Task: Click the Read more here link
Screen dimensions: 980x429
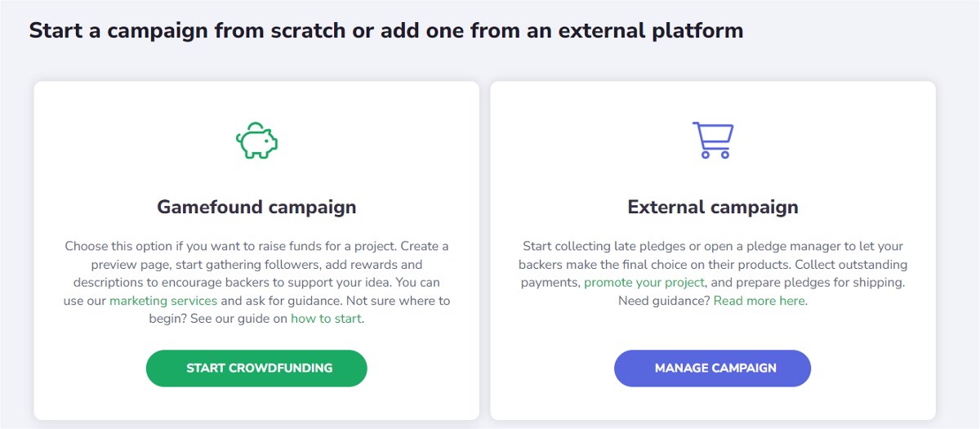Action: click(759, 301)
